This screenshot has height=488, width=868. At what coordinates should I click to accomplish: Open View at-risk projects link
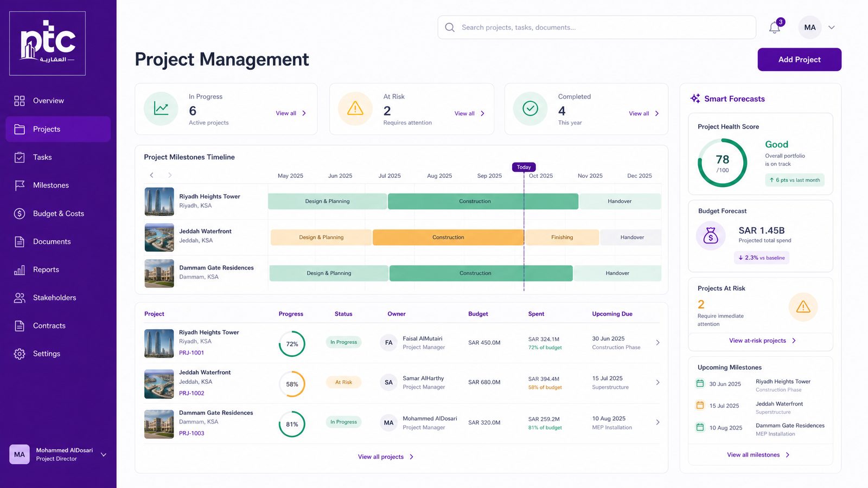762,341
